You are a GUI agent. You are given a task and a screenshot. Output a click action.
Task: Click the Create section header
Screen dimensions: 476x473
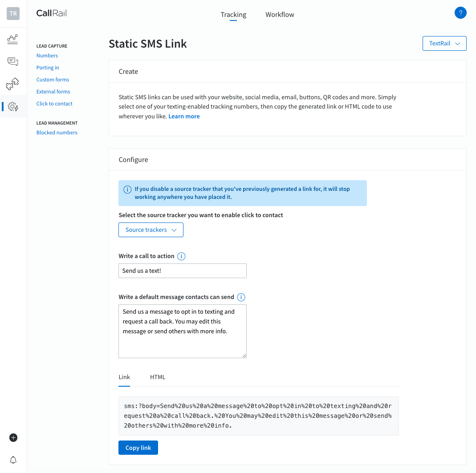pos(128,72)
